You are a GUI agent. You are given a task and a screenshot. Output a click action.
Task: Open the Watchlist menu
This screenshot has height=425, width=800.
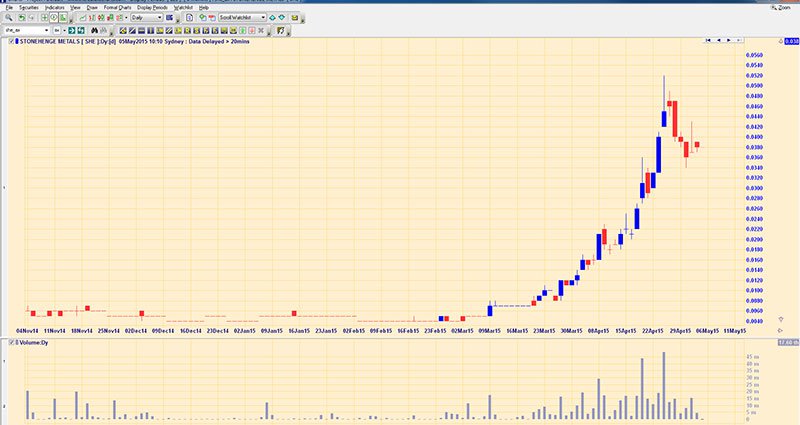point(183,8)
